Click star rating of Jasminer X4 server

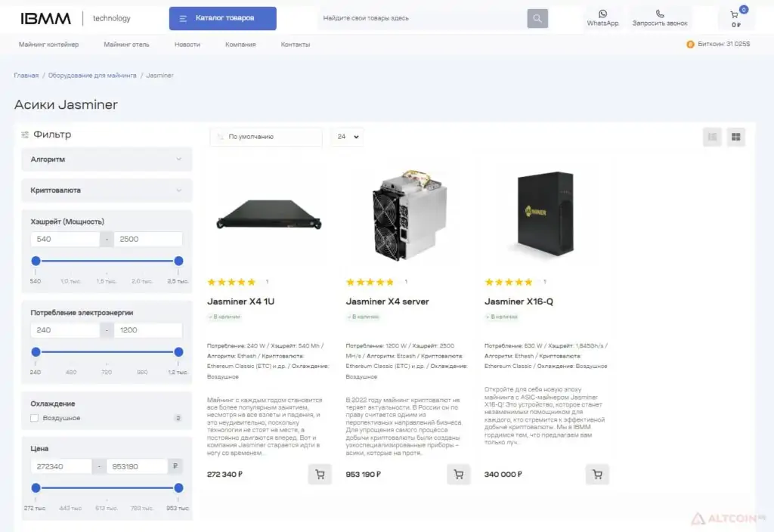[370, 283]
